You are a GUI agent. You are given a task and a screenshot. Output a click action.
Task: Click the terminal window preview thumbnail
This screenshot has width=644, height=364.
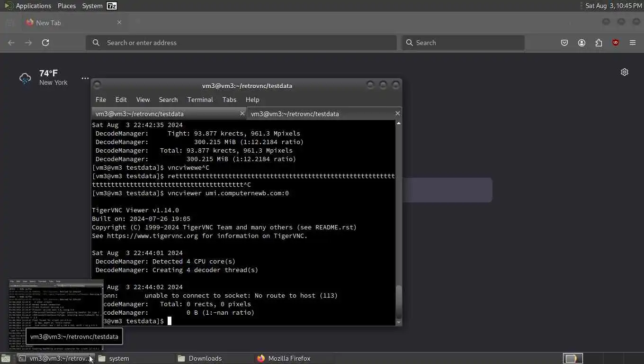(x=56, y=315)
